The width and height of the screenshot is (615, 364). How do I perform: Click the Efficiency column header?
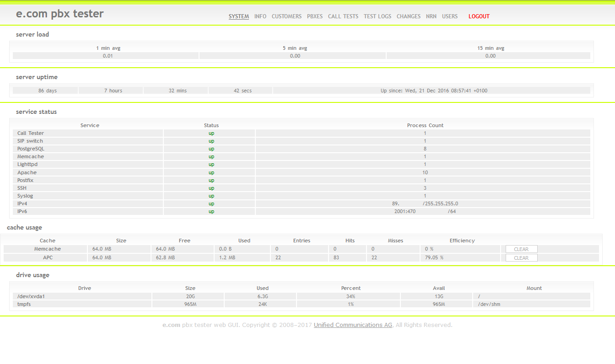click(462, 241)
